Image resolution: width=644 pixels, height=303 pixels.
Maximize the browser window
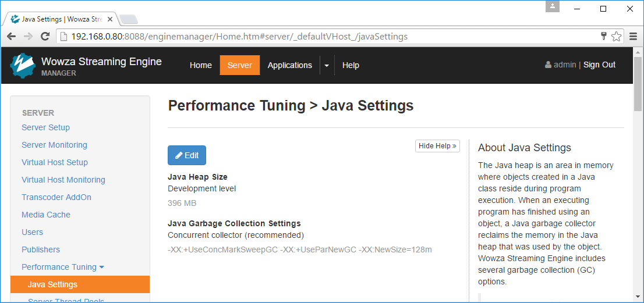(603, 9)
